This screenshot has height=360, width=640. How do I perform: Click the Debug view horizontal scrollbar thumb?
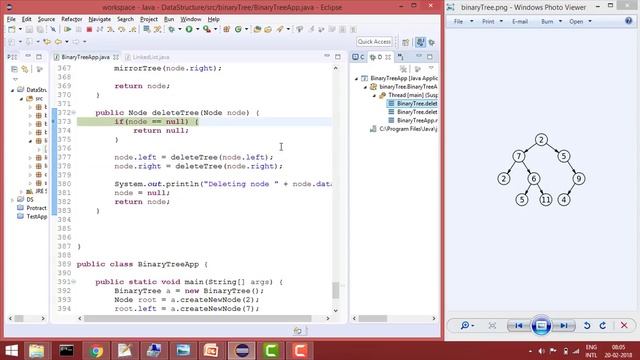coord(373,318)
